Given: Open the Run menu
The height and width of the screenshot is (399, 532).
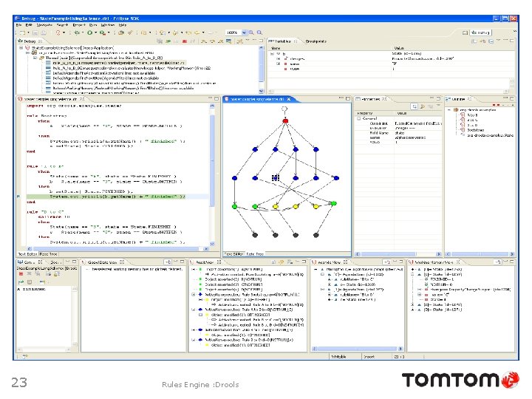Looking at the screenshot, I should (93, 25).
